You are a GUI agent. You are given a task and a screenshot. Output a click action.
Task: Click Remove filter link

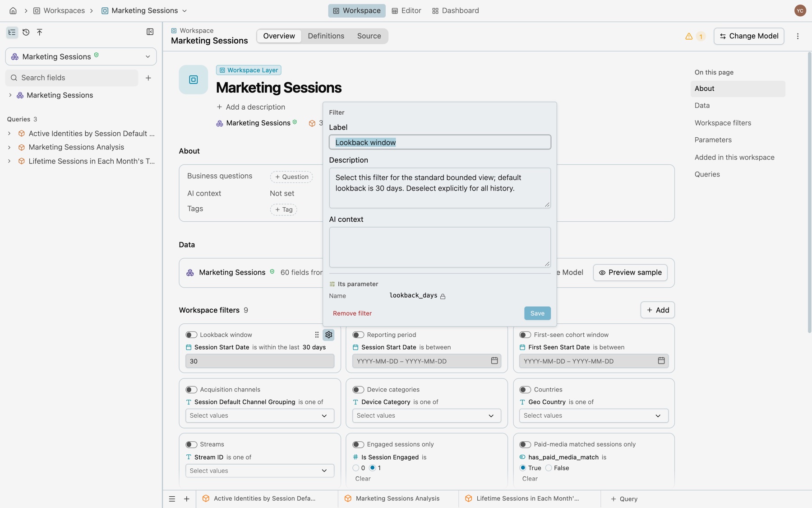tap(352, 313)
